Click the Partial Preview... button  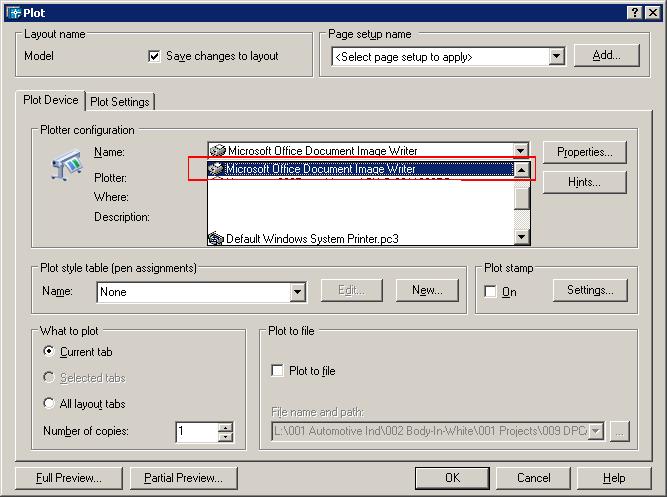(183, 478)
